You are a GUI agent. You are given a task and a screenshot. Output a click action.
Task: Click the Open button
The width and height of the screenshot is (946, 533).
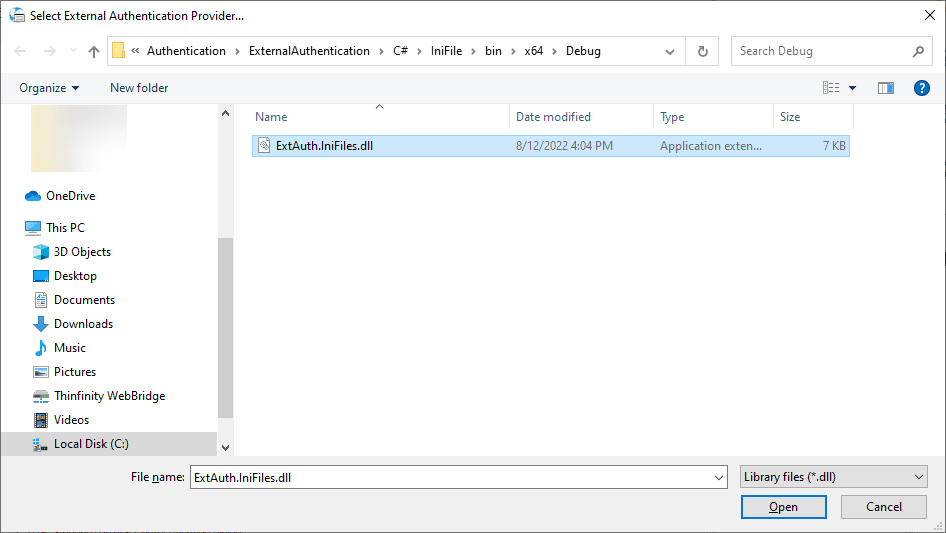[783, 507]
